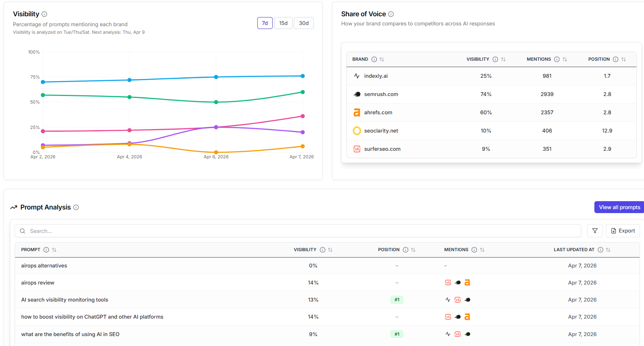Switch chart range to 15d

[x=283, y=23]
